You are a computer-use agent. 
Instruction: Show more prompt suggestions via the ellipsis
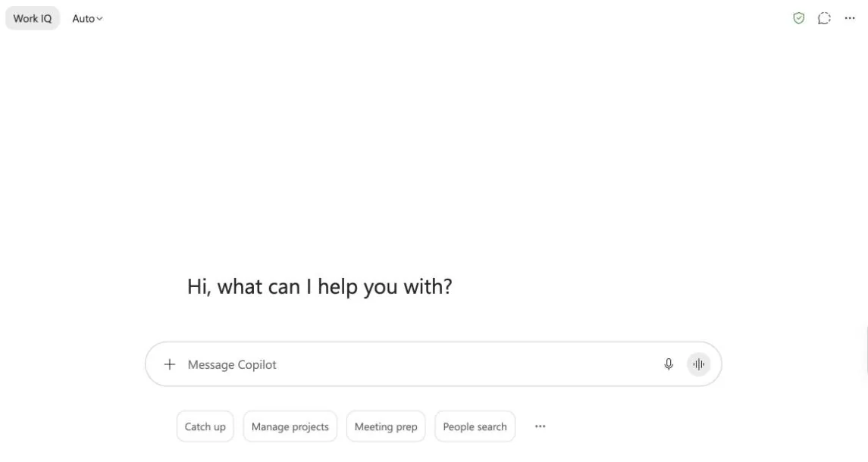click(541, 426)
